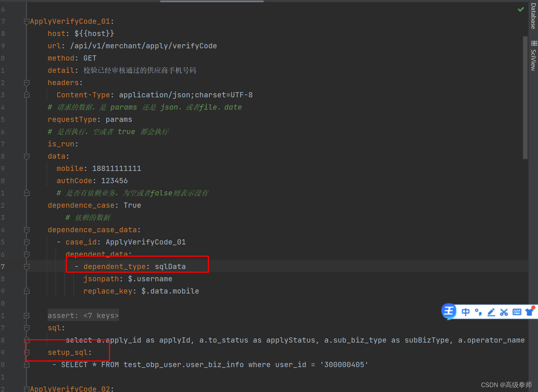Image resolution: width=538 pixels, height=392 pixels.
Task: Click the 'replace_key: $.data.mobile' line
Action: point(141,291)
